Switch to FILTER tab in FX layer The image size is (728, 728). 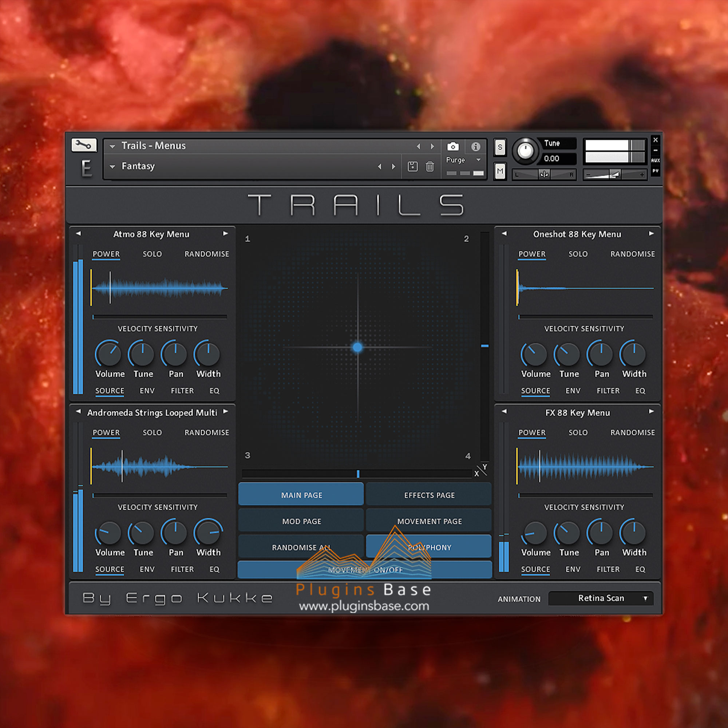click(608, 569)
